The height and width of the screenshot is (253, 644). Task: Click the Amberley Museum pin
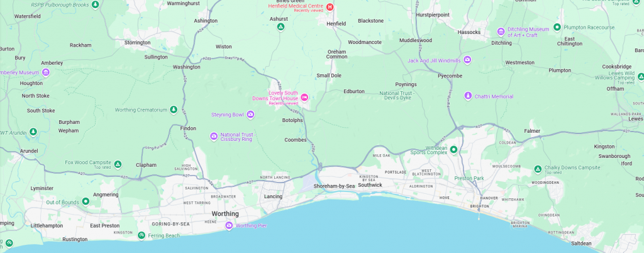pyautogui.click(x=45, y=73)
